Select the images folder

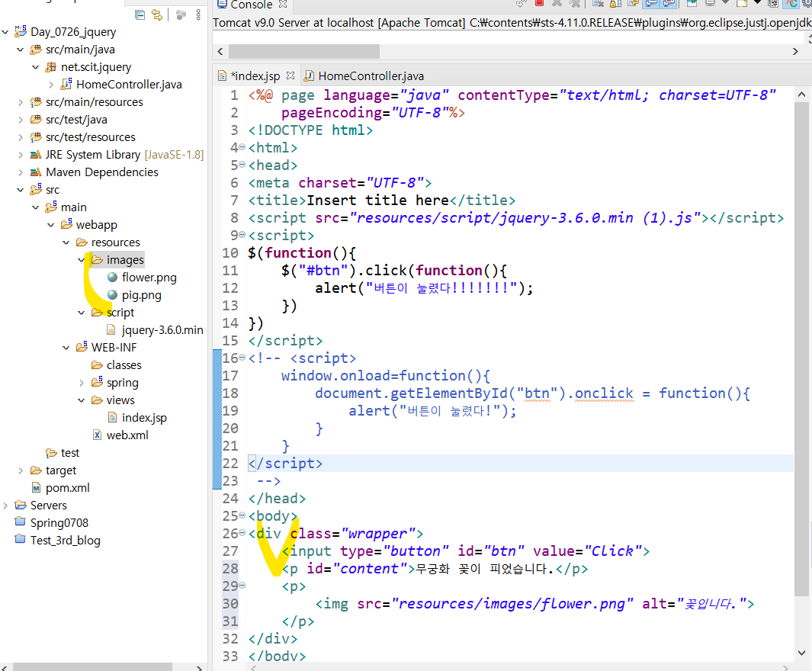125,260
